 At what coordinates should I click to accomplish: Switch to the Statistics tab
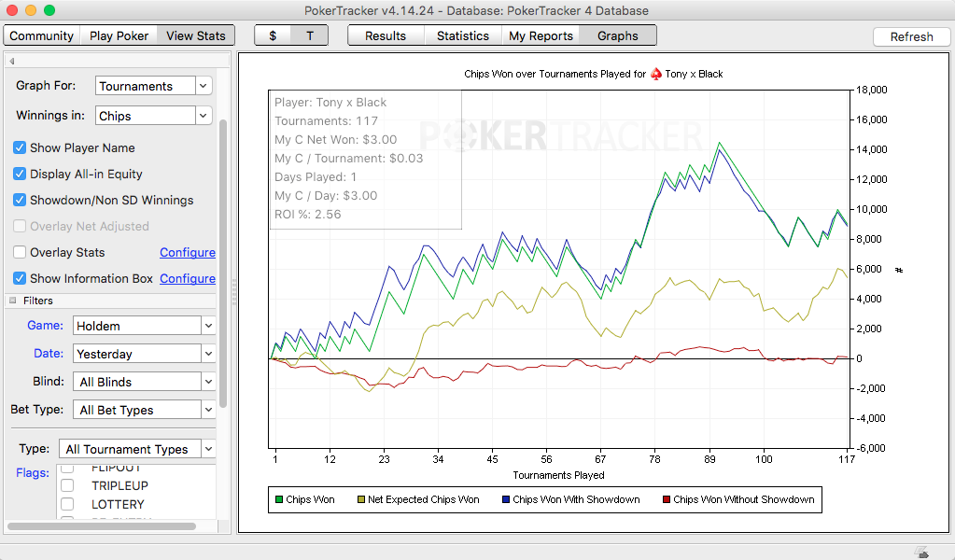click(x=462, y=35)
